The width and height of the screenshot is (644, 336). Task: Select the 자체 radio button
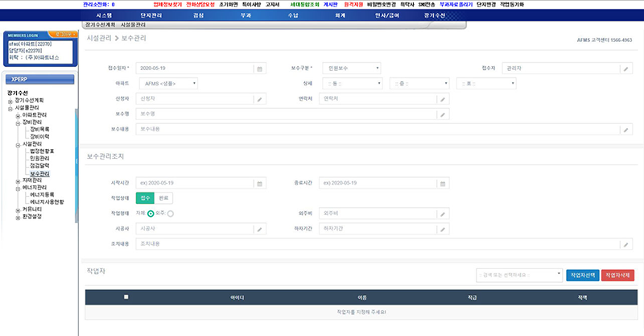click(x=151, y=214)
